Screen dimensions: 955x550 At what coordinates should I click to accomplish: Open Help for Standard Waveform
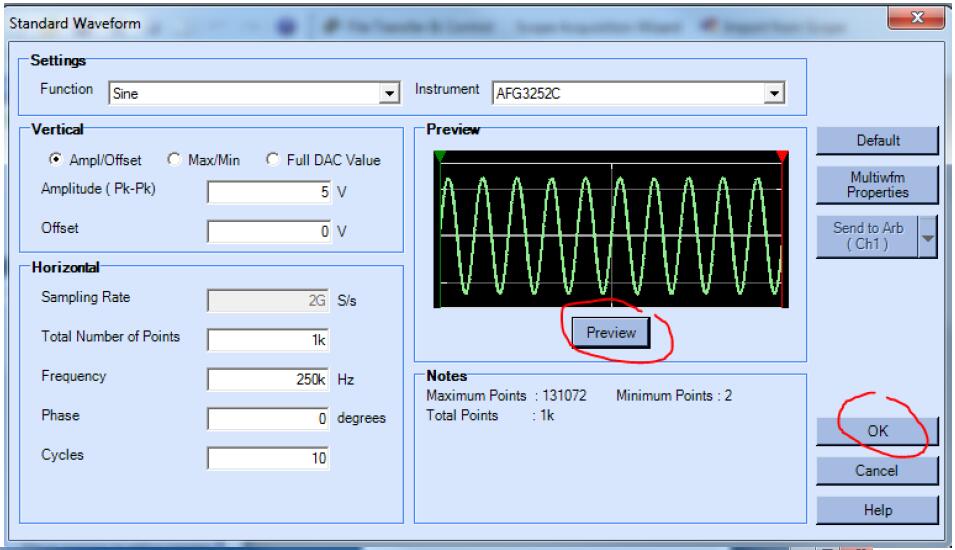coord(875,509)
